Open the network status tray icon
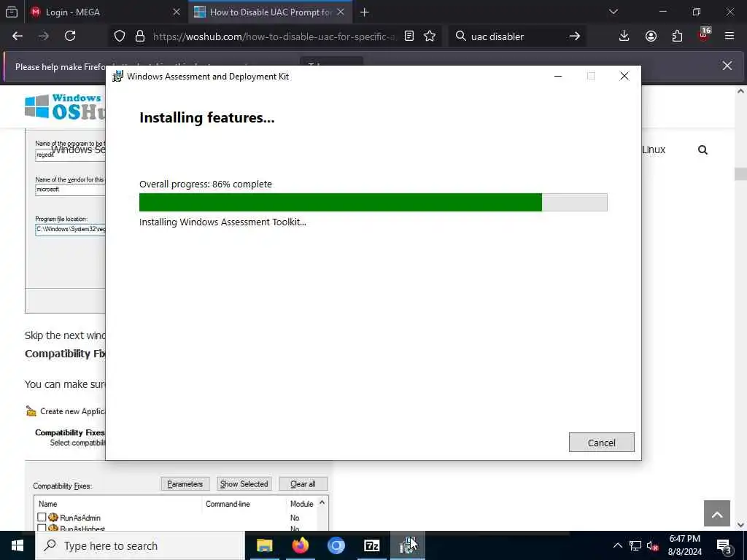The width and height of the screenshot is (747, 560). pyautogui.click(x=635, y=545)
